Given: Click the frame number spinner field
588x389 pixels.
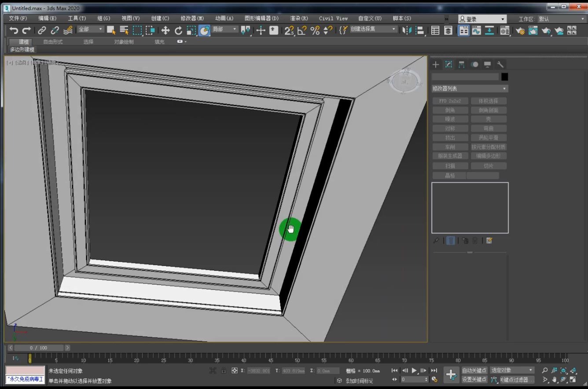Looking at the screenshot, I should (x=414, y=379).
